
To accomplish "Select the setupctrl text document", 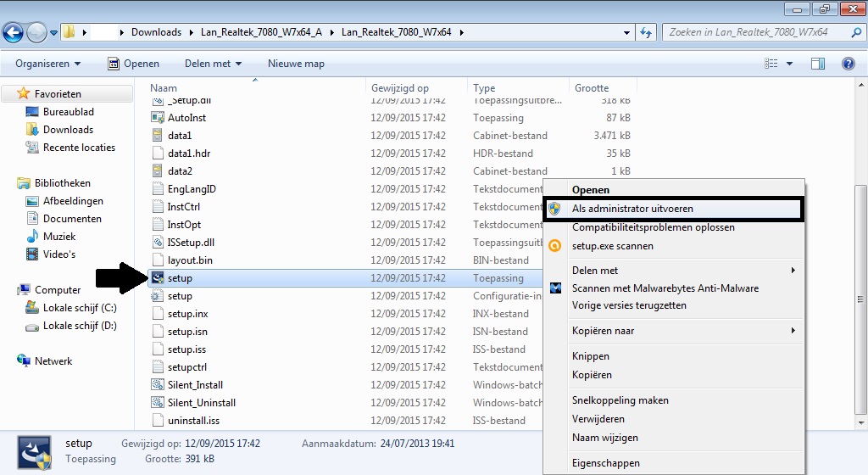I will click(187, 367).
